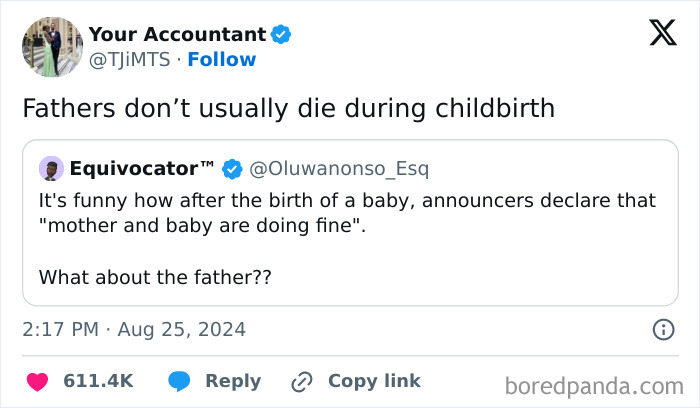Viewport: 700px width, 408px height.
Task: Click the Equivocator display name
Action: click(141, 166)
